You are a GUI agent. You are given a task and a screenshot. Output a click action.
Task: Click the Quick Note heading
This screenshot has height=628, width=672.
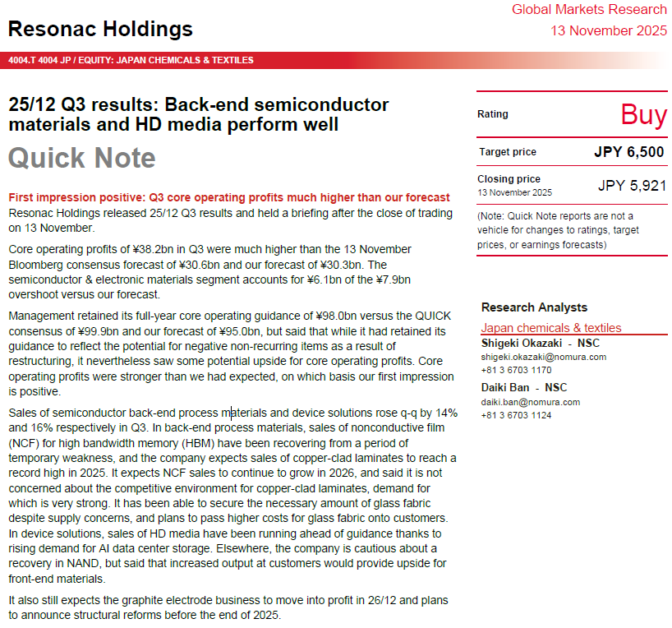click(x=82, y=158)
